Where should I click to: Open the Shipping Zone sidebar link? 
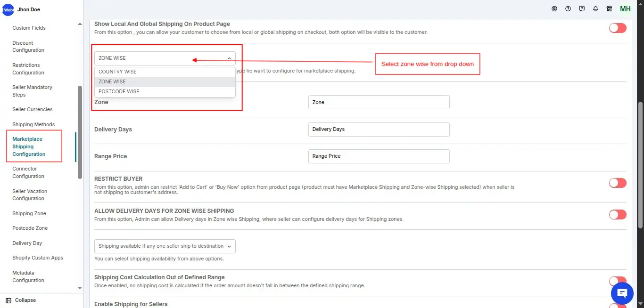[29, 213]
